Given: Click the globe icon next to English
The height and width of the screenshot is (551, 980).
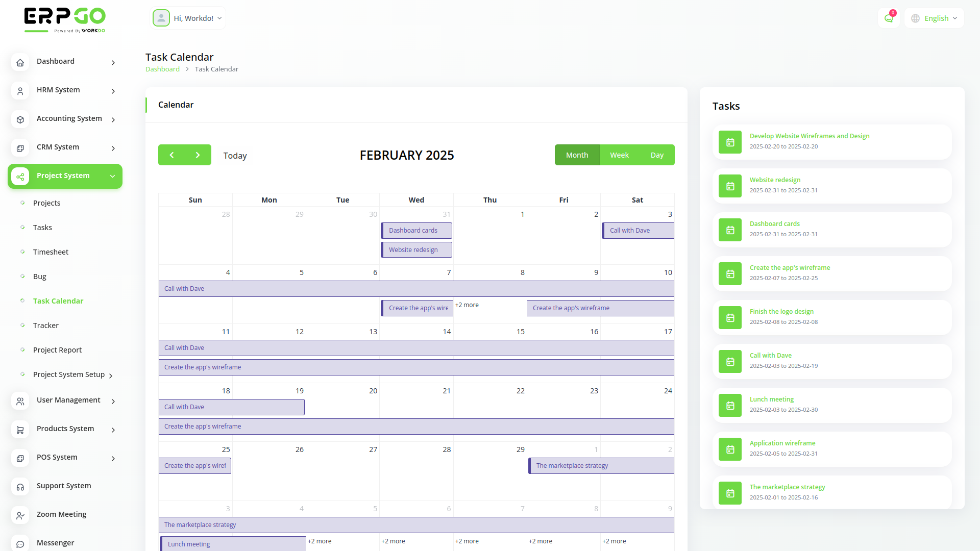Looking at the screenshot, I should coord(915,18).
